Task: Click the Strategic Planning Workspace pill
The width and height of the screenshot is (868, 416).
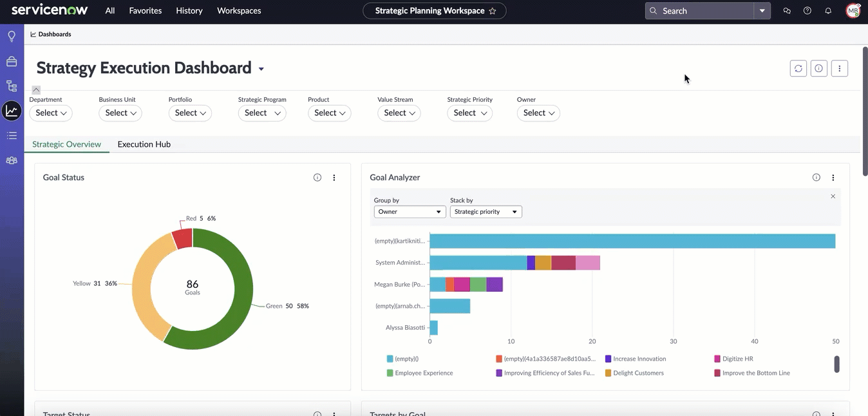Action: [x=435, y=11]
